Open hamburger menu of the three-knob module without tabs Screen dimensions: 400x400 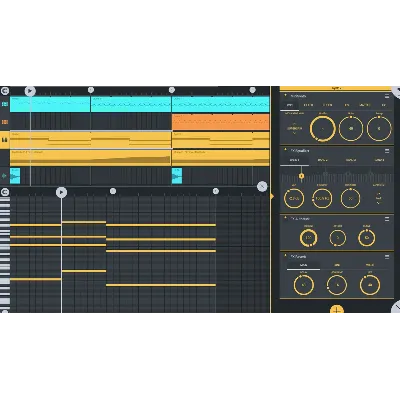click(387, 219)
